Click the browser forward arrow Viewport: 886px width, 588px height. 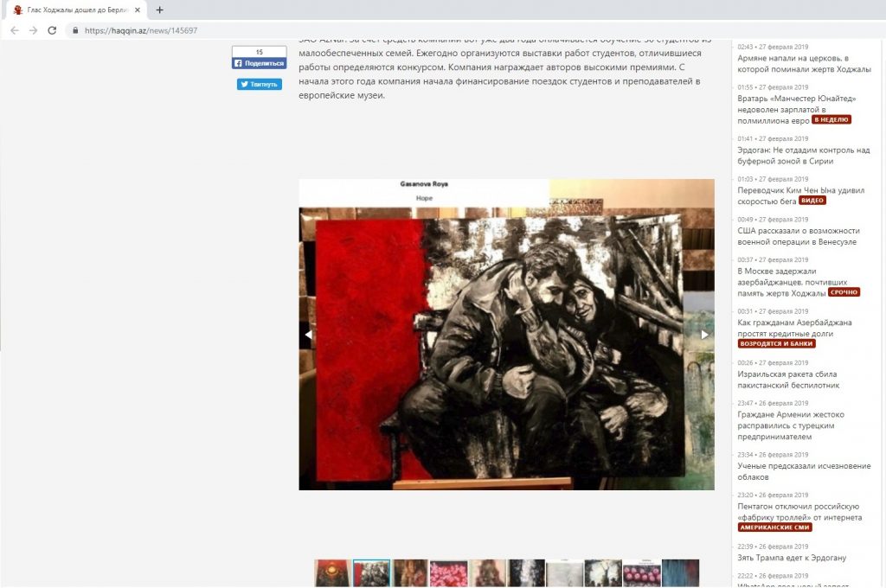[34, 30]
